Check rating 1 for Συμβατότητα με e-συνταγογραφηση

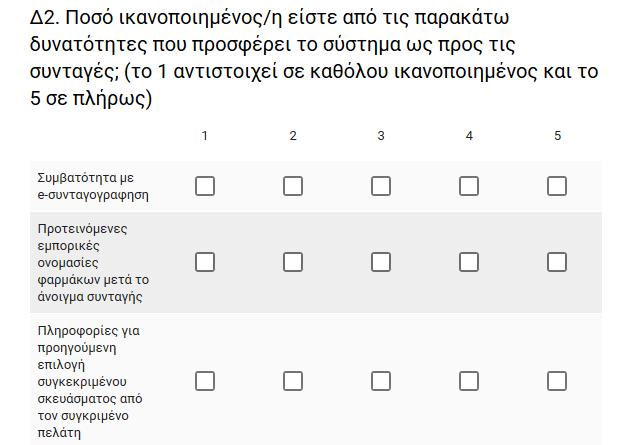[x=205, y=186]
